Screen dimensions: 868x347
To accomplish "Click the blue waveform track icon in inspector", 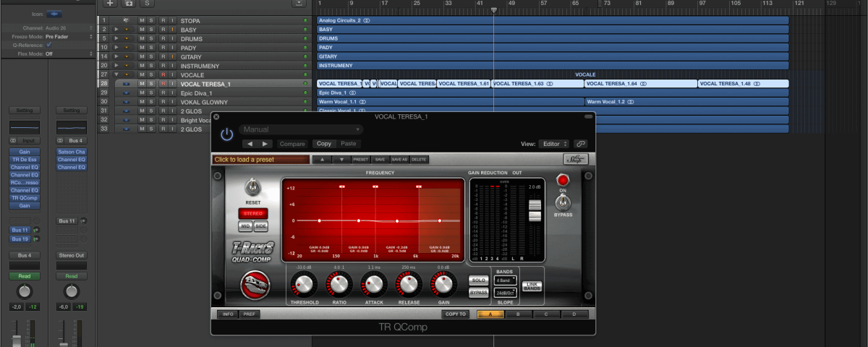I will pos(56,14).
